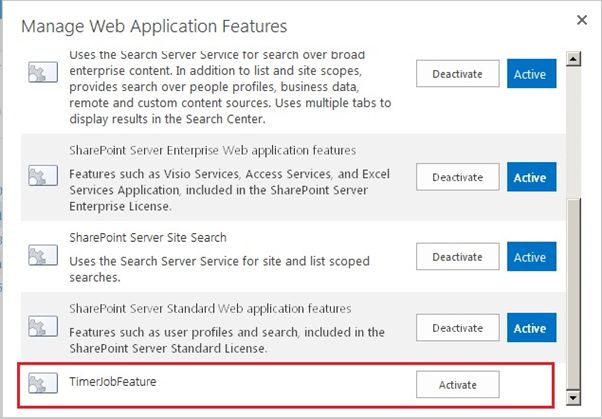This screenshot has height=419, width=602.
Task: Click the SharePoint Server Site Search feature icon
Action: tap(42, 252)
